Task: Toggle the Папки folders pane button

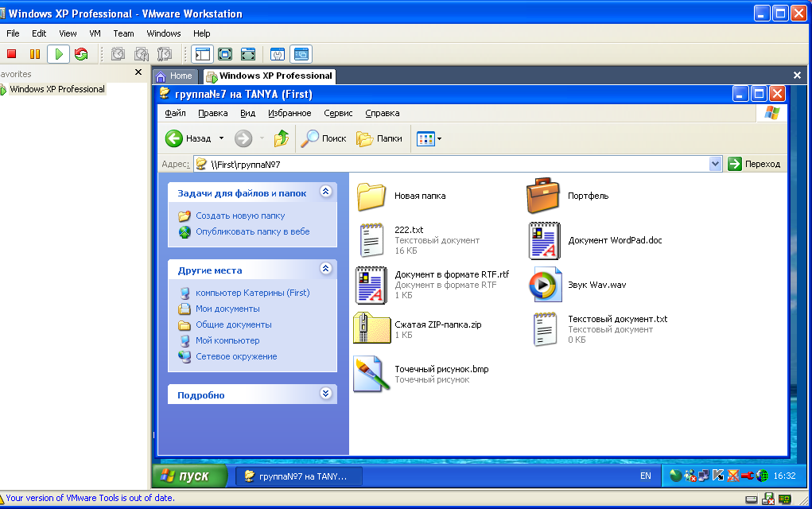Action: pos(379,138)
